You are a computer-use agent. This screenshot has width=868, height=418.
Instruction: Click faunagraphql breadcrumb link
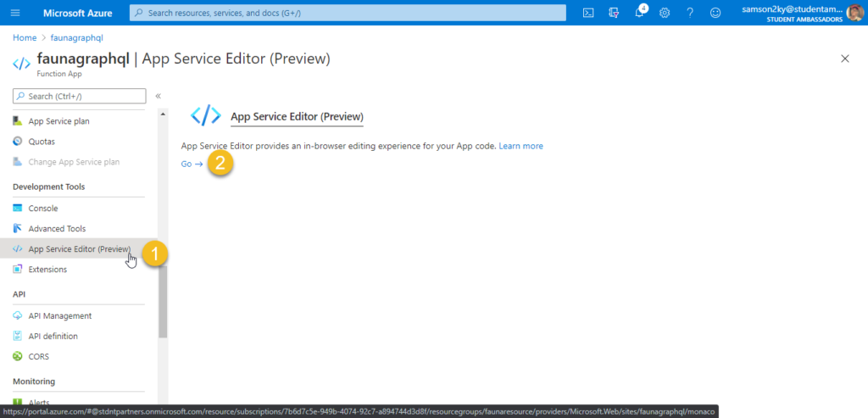77,37
